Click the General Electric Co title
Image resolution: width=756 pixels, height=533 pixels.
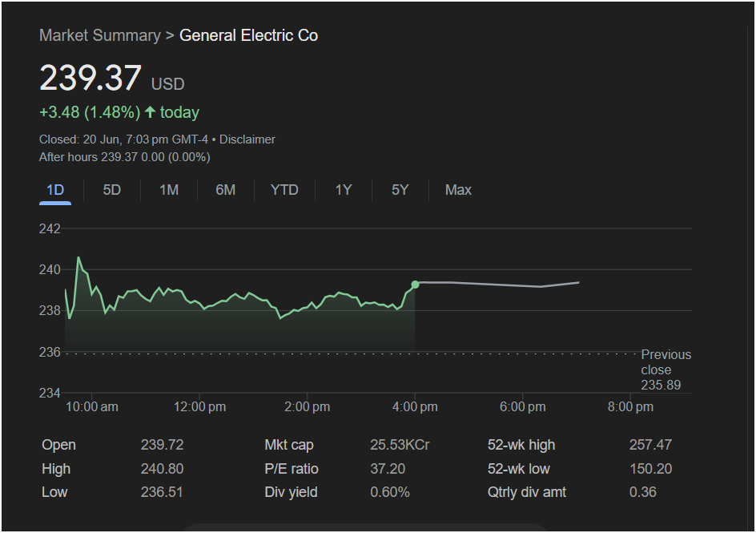[x=248, y=35]
